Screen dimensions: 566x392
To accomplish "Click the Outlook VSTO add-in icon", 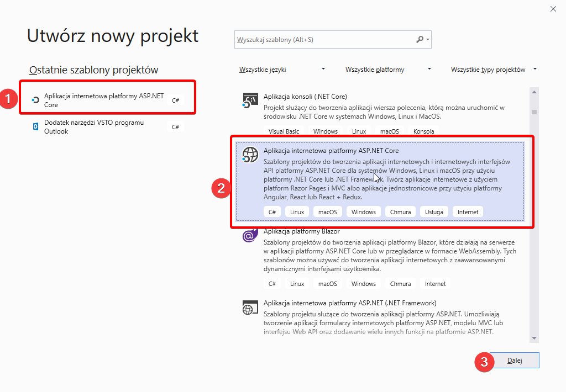I will point(35,127).
